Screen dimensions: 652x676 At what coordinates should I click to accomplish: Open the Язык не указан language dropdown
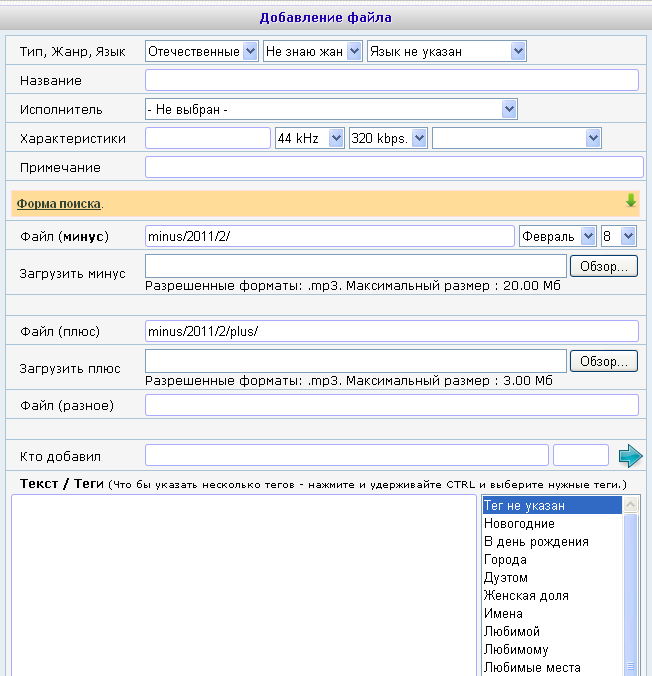click(x=447, y=51)
